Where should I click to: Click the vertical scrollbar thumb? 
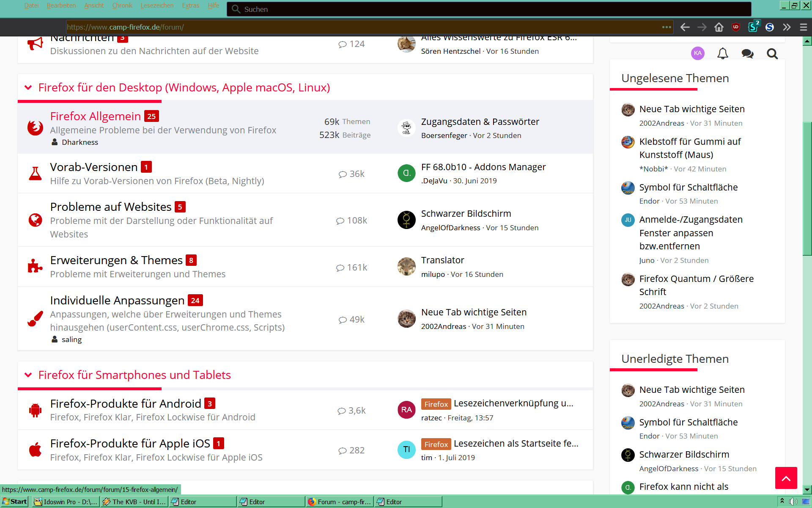(807, 188)
